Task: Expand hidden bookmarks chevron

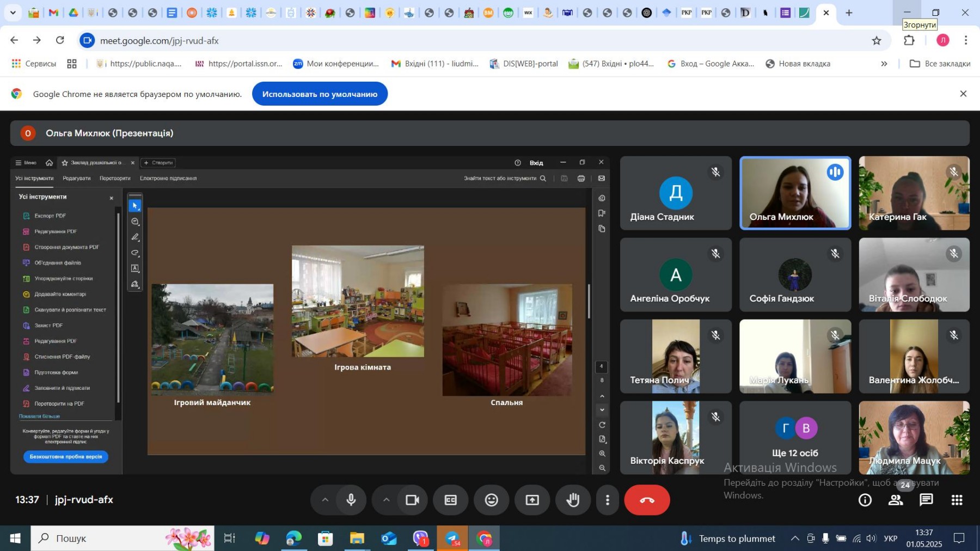Action: (884, 64)
